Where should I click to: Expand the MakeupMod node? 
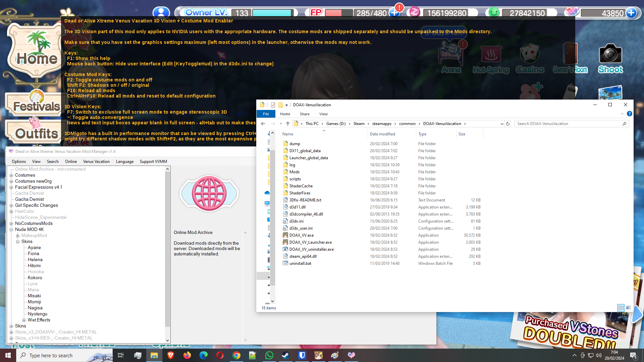18,236
